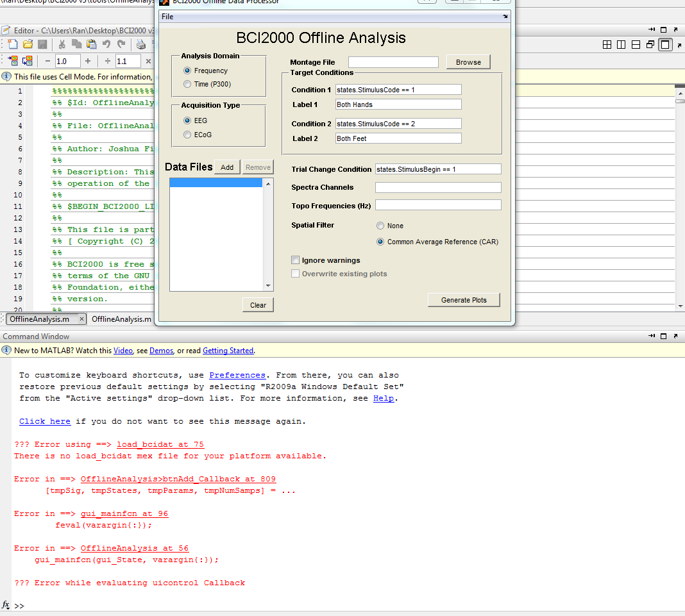
Task: Multiply the value using the × icon
Action: click(x=148, y=61)
